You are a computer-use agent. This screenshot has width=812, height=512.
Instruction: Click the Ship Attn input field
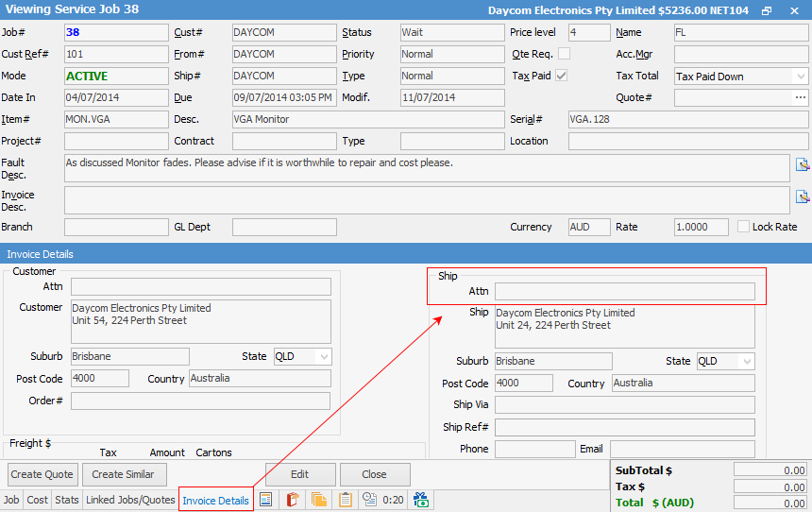point(624,292)
